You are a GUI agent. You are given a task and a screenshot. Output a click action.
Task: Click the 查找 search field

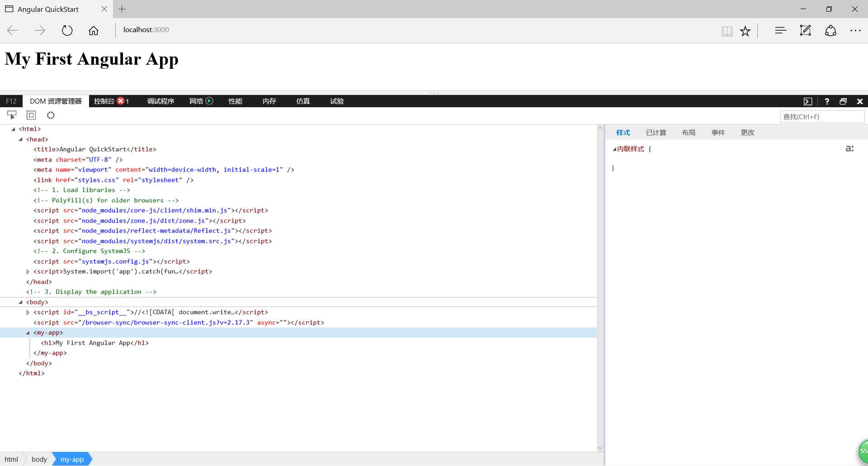click(x=822, y=117)
